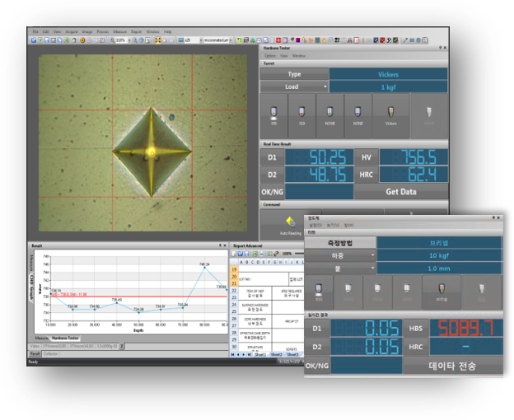This screenshot has height=420, width=514.
Task: Open the zoom percentage dropdown
Action: [x=129, y=40]
